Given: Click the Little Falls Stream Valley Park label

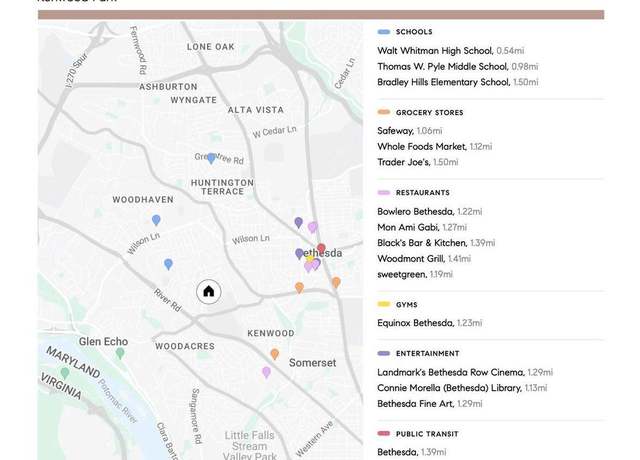Looking at the screenshot, I should [x=249, y=446].
